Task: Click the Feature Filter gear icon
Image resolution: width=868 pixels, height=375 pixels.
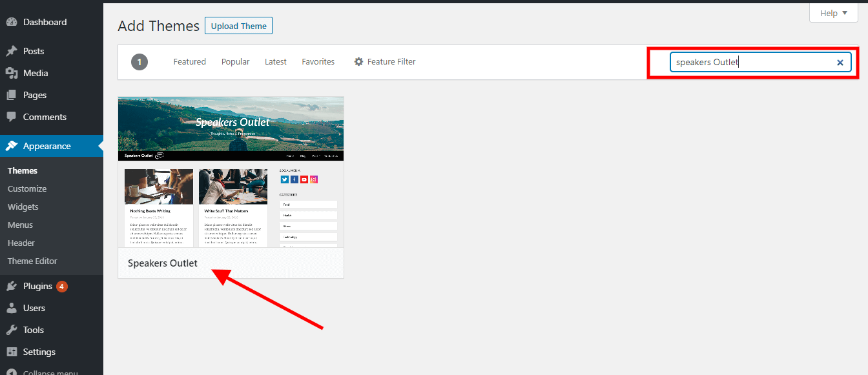Action: 358,61
